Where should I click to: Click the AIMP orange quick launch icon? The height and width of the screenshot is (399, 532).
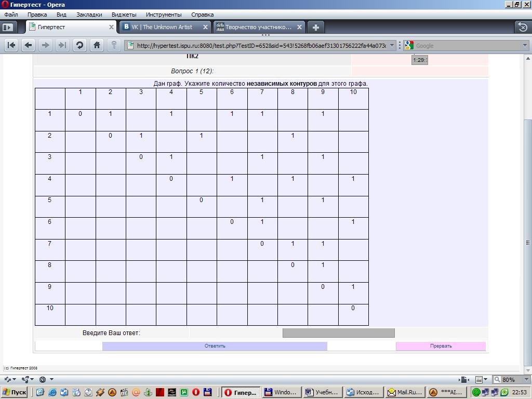pos(112,393)
